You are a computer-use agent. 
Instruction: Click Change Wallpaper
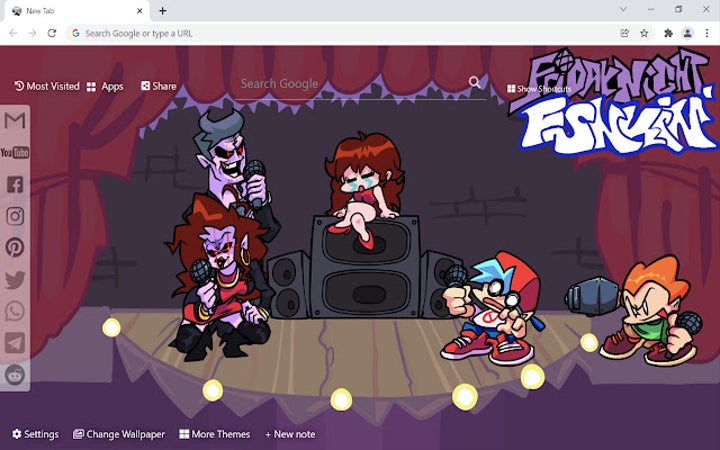coord(119,434)
